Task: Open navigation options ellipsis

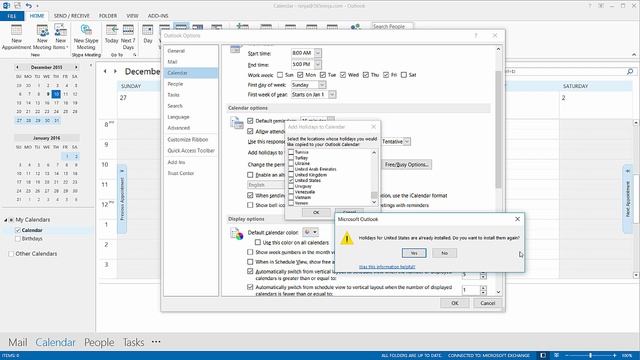Action: 156,342
